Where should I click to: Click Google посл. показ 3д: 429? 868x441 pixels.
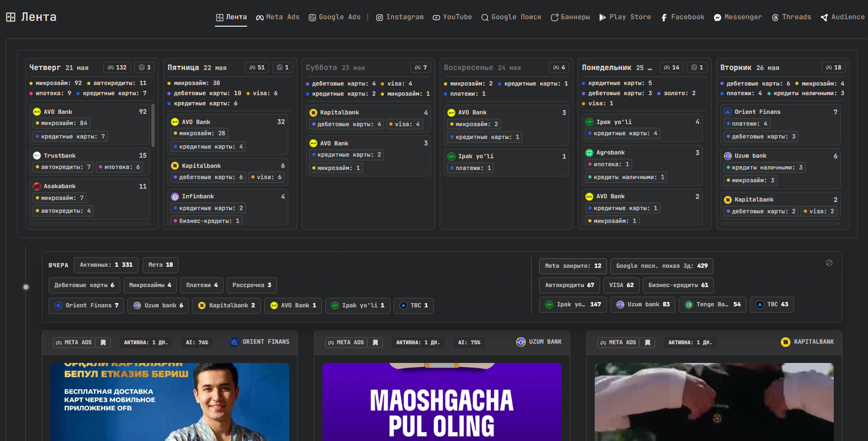(662, 266)
